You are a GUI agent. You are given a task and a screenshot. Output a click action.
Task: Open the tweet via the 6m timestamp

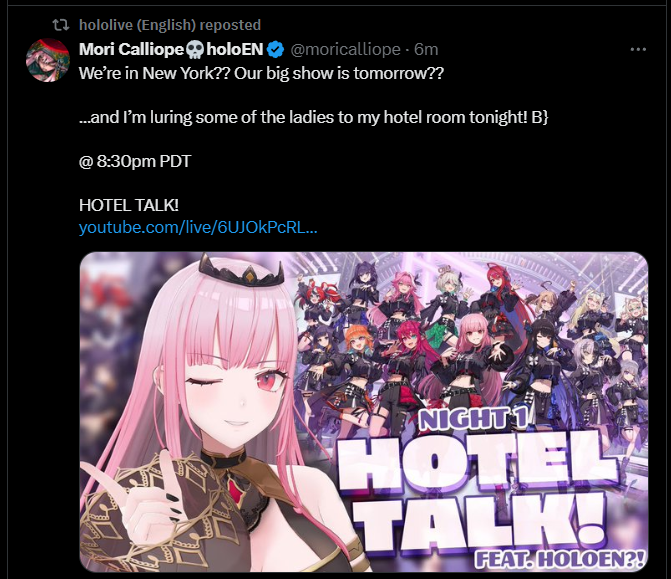pos(426,50)
